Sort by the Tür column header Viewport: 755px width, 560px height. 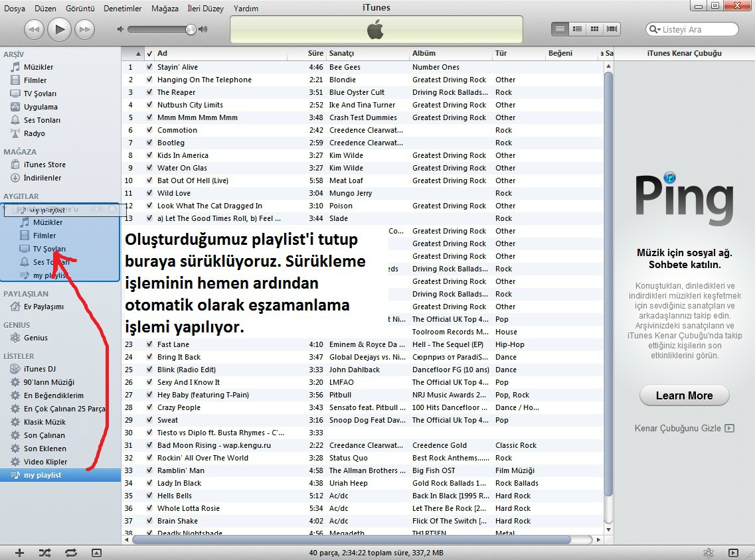click(519, 53)
